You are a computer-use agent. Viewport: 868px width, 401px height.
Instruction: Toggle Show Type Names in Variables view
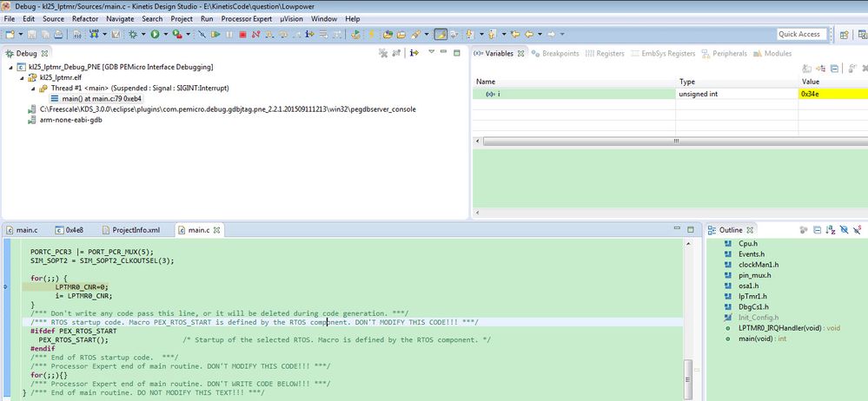(x=806, y=69)
